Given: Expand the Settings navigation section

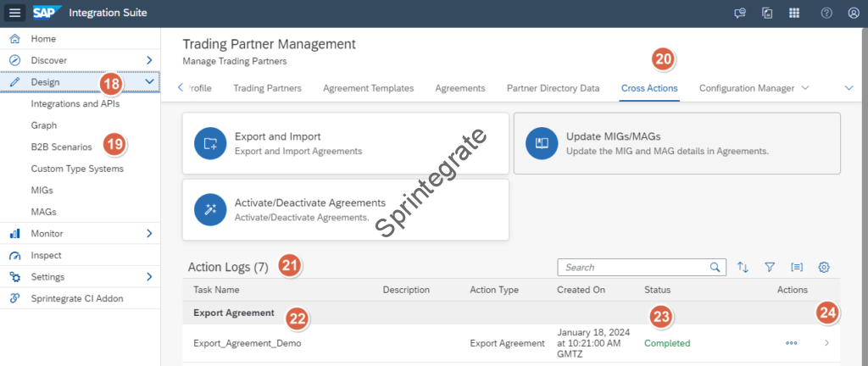Looking at the screenshot, I should (149, 276).
